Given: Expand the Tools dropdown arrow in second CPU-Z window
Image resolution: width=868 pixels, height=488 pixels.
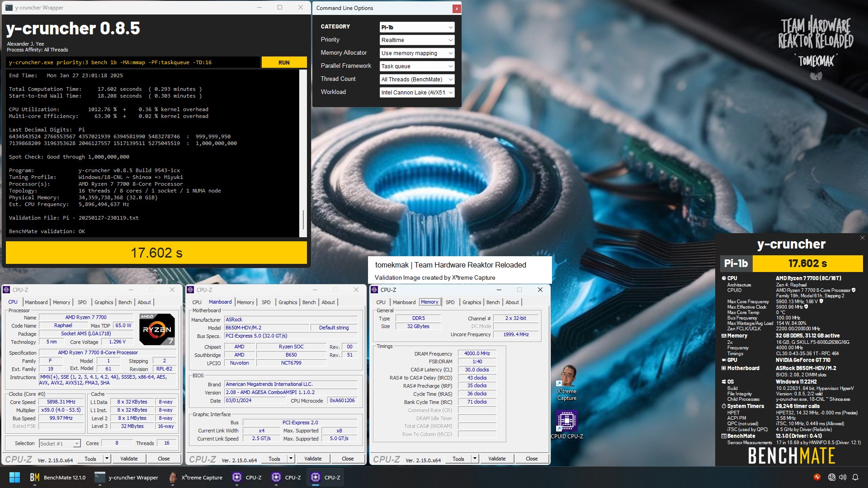Looking at the screenshot, I should (x=291, y=459).
